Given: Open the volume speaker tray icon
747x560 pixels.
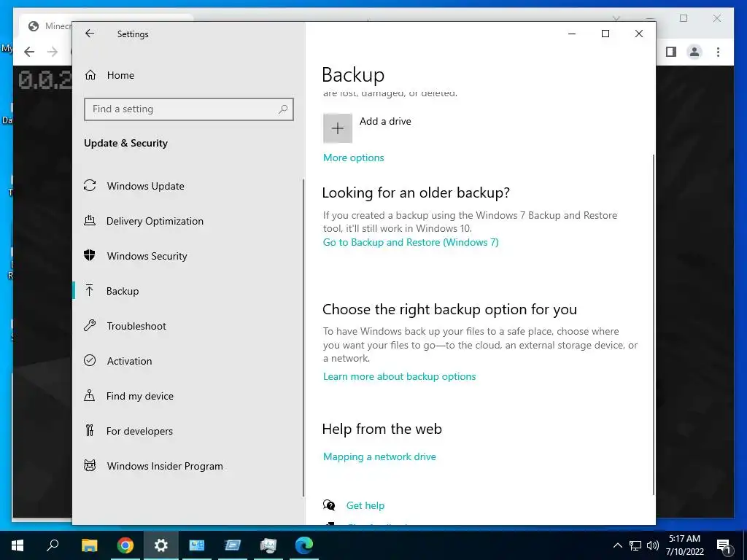Looking at the screenshot, I should point(653,545).
